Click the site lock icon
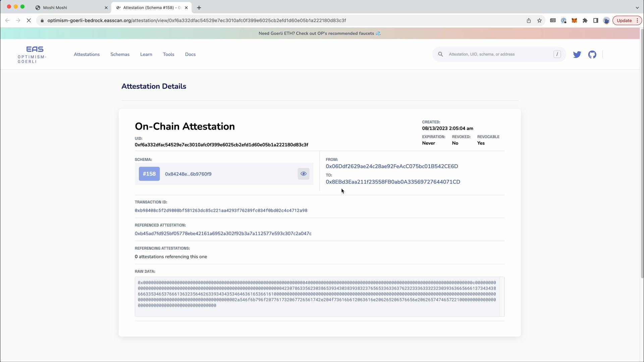Screen dimensions: 644x362 [x=42, y=20]
